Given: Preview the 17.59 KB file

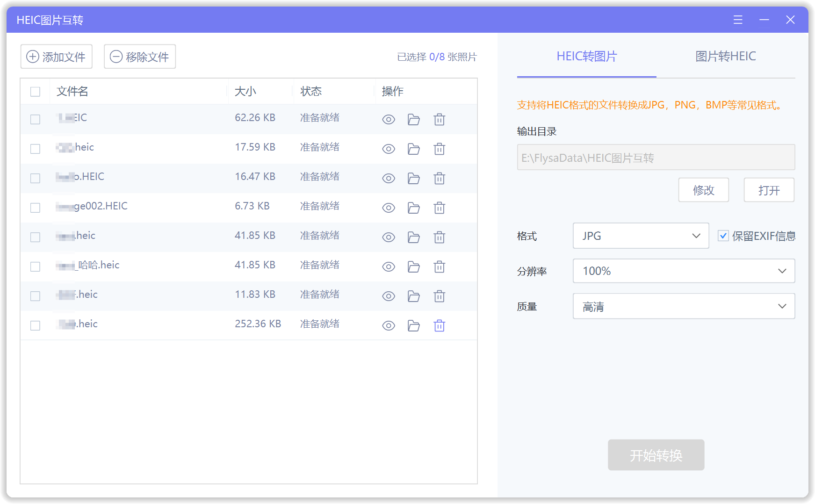Looking at the screenshot, I should 389,149.
